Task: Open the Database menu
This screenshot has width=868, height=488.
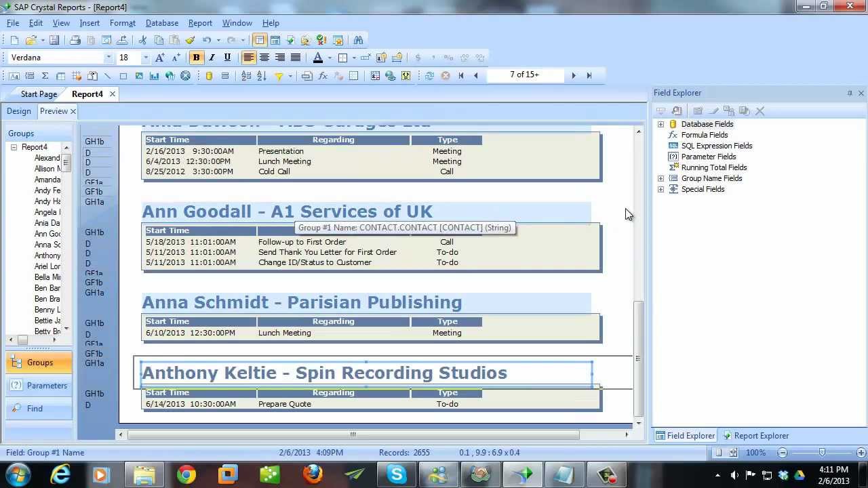Action: tap(162, 23)
